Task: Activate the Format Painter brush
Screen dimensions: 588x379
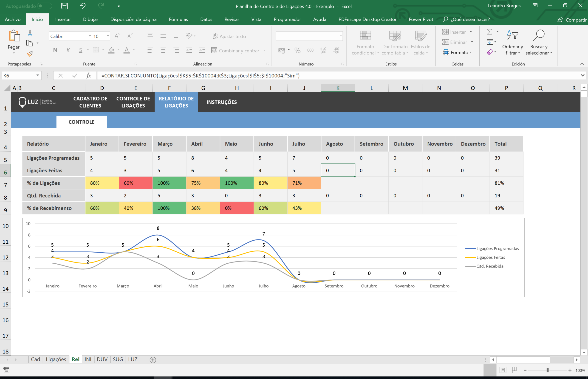Action: pos(30,53)
